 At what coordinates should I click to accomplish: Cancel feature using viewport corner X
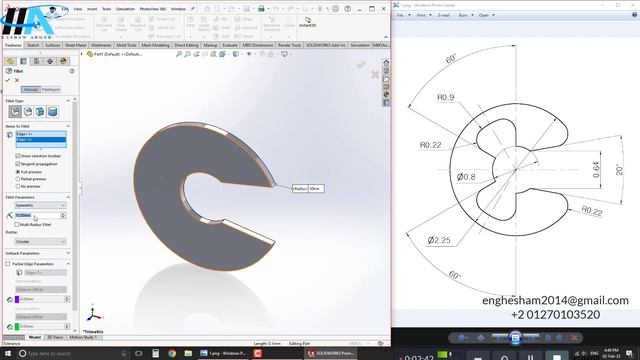point(375,74)
